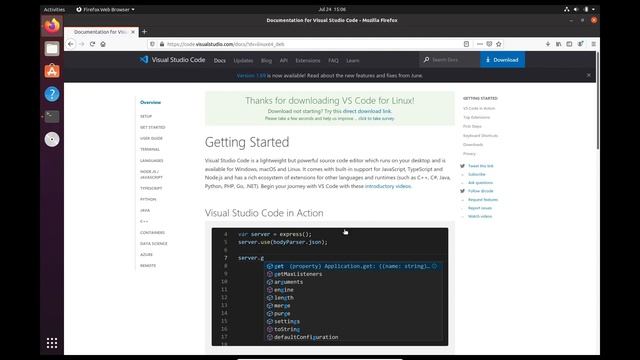Click the take survey link
This screenshot has height=360, width=640.
[x=376, y=118]
